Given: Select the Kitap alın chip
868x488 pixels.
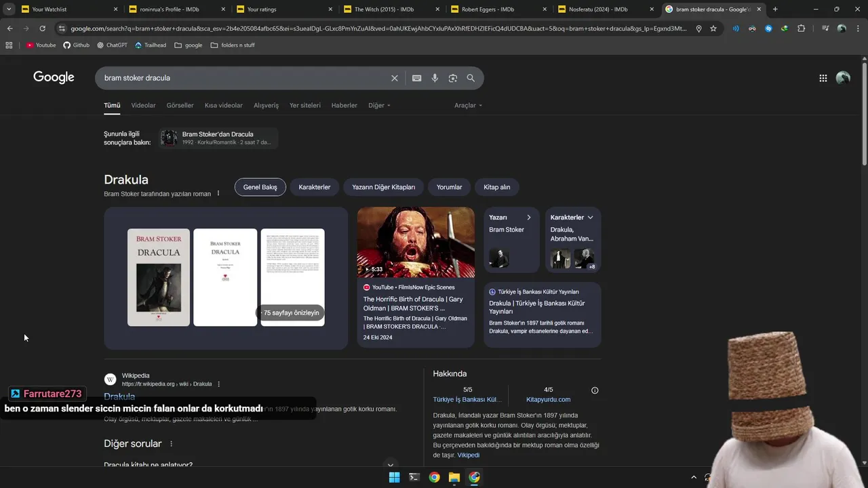Looking at the screenshot, I should [497, 187].
